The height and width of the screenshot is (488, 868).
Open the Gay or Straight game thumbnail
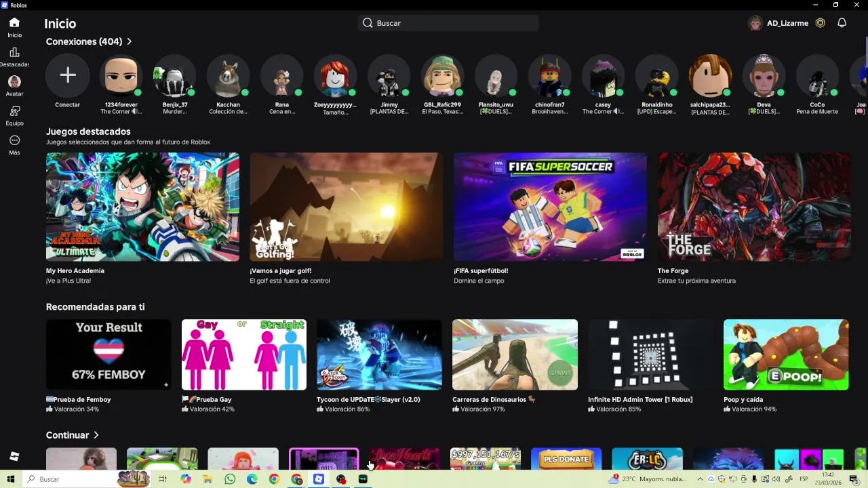click(x=244, y=354)
